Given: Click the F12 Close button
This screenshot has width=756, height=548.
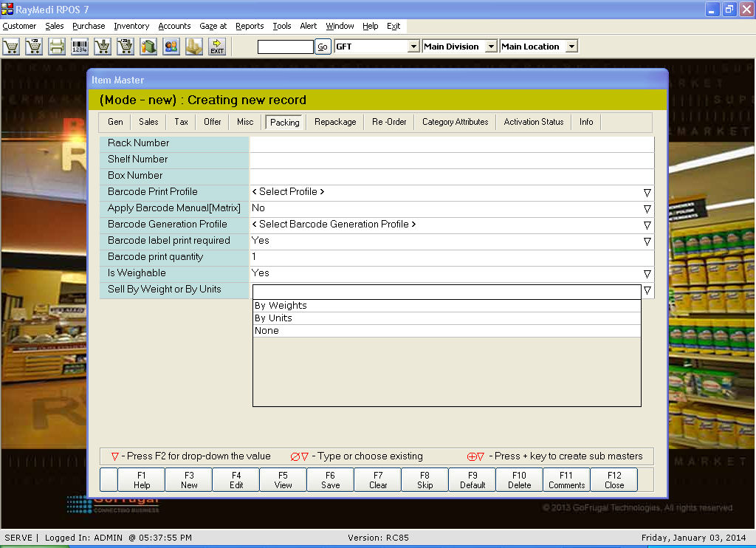Looking at the screenshot, I should pos(614,480).
